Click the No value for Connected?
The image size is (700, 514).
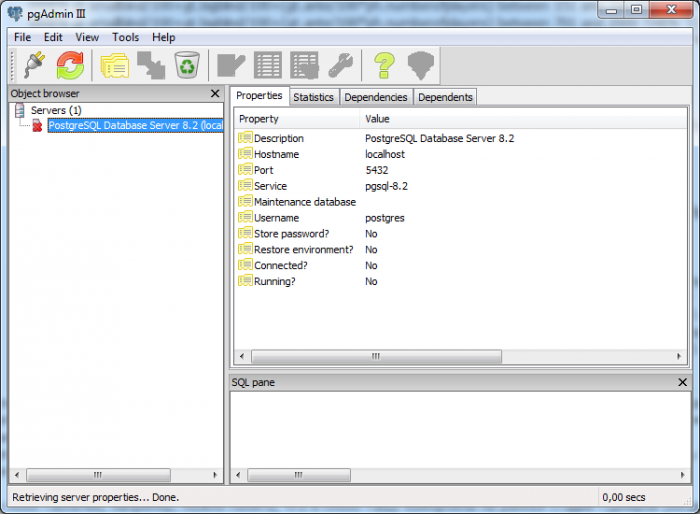point(371,266)
